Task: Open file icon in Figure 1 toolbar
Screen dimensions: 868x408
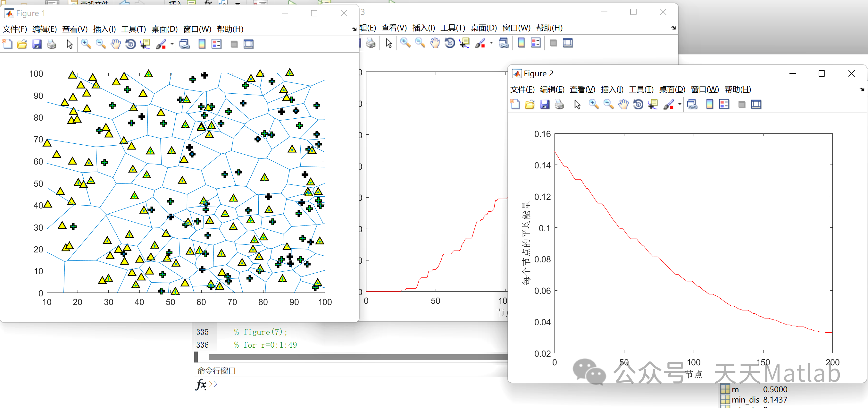Action: (x=22, y=44)
